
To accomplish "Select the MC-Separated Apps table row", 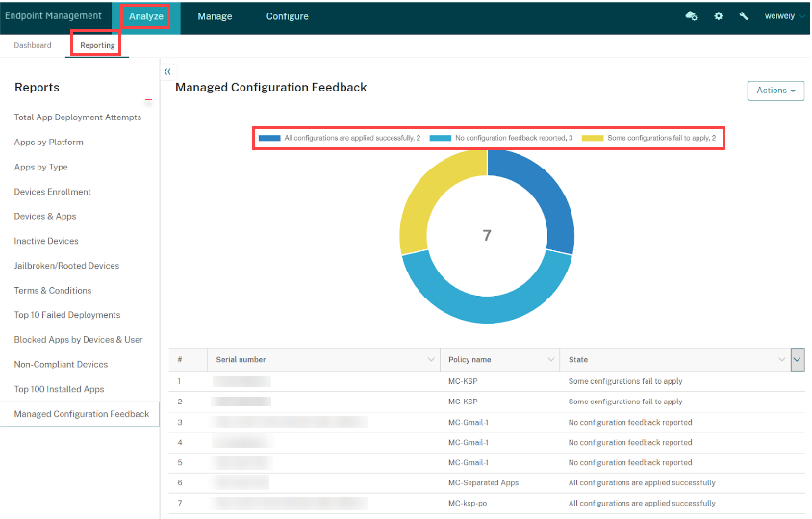I will pyautogui.click(x=483, y=482).
